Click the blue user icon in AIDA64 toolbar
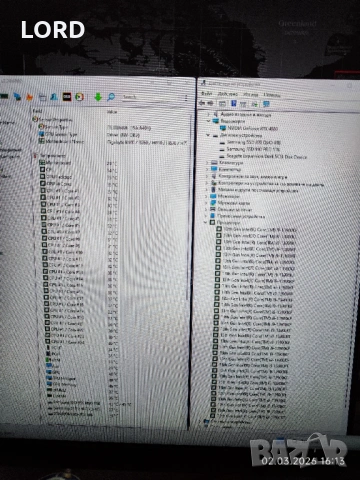360x480 pixels. tap(54, 97)
